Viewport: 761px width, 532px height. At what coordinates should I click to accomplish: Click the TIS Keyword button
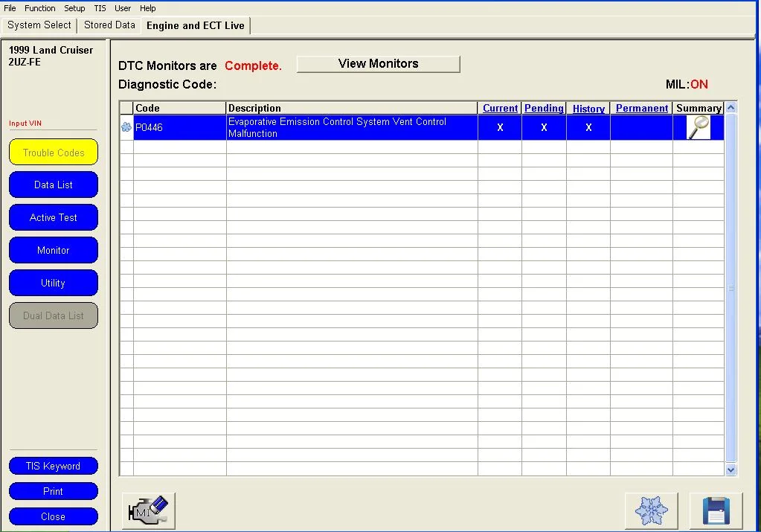[54, 466]
